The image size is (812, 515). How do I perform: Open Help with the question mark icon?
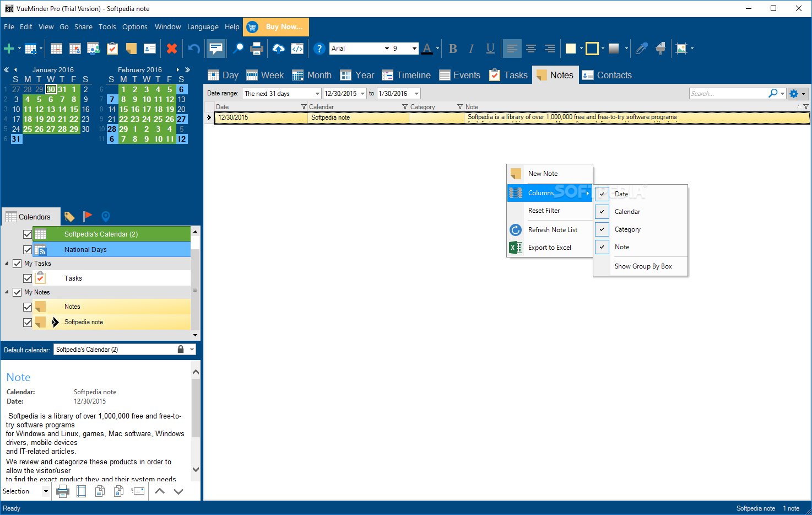[x=319, y=49]
